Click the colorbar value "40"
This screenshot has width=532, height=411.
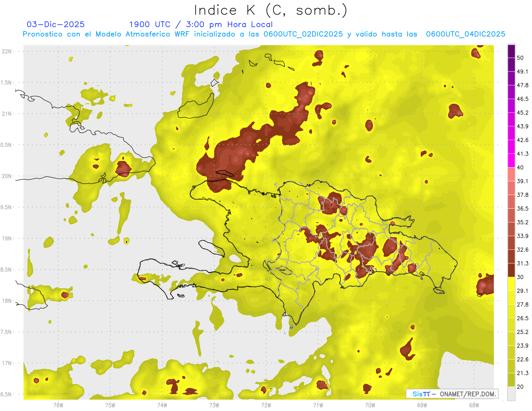(520, 168)
